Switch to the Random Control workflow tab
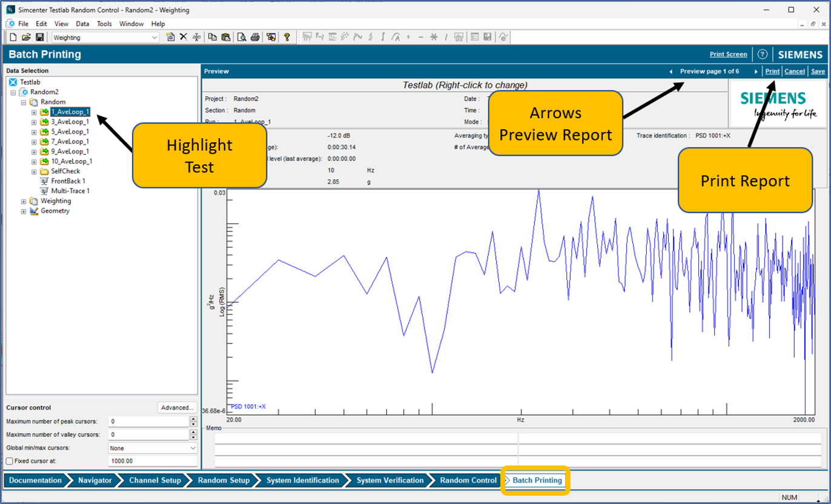 468,480
